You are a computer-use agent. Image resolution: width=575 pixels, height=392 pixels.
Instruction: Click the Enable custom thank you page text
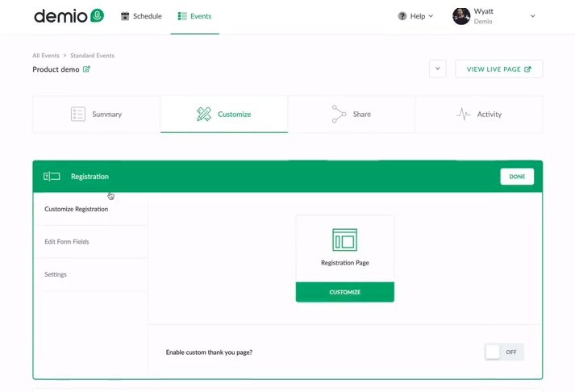pyautogui.click(x=209, y=352)
